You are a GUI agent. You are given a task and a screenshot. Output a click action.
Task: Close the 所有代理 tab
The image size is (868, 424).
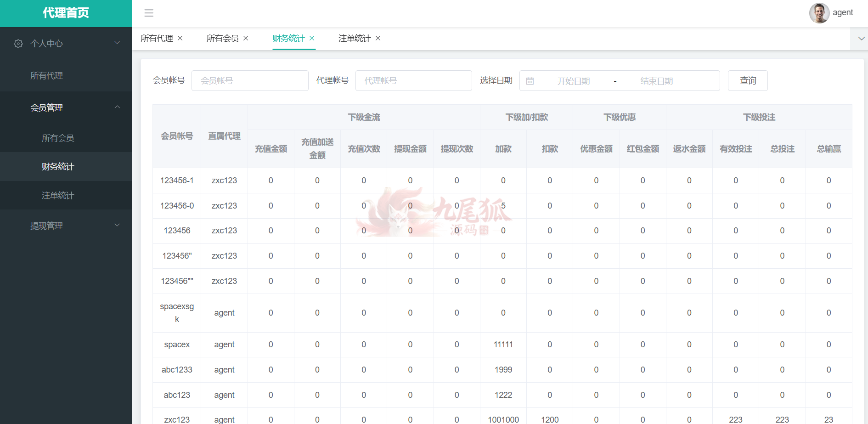pos(180,38)
